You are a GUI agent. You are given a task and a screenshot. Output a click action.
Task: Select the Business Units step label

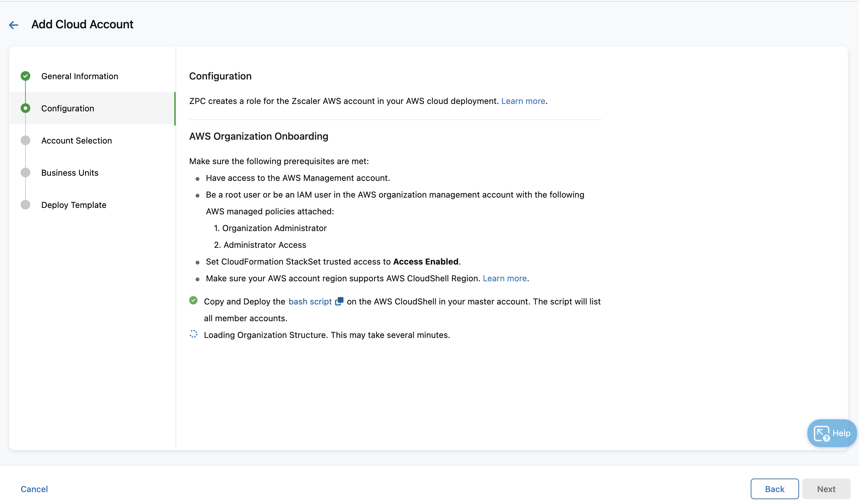[70, 172]
